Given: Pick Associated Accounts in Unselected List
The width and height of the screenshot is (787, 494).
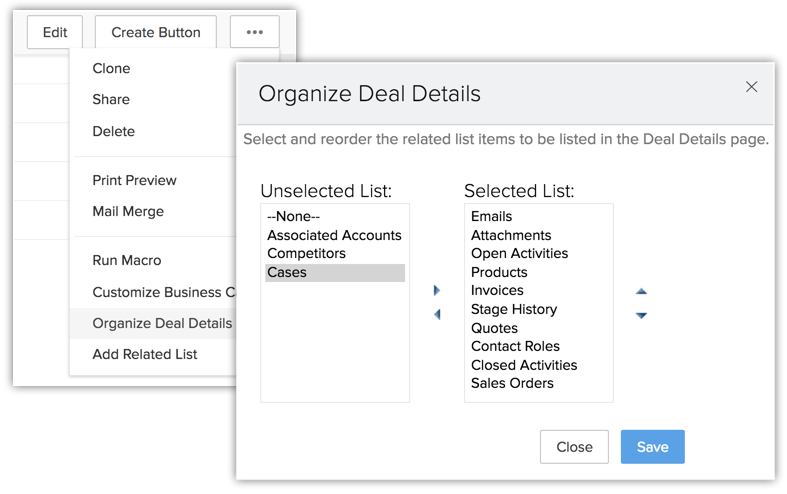Looking at the screenshot, I should pyautogui.click(x=334, y=235).
